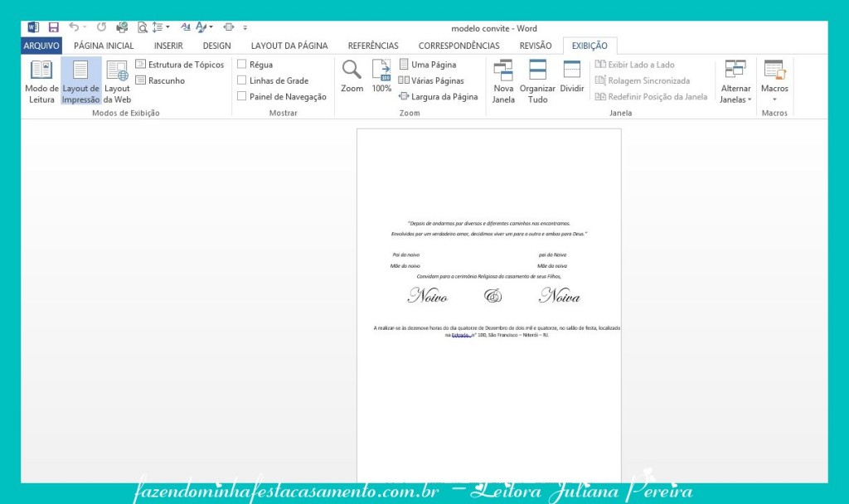Enable the Régua checkbox
Image resolution: width=849 pixels, height=504 pixels.
241,64
